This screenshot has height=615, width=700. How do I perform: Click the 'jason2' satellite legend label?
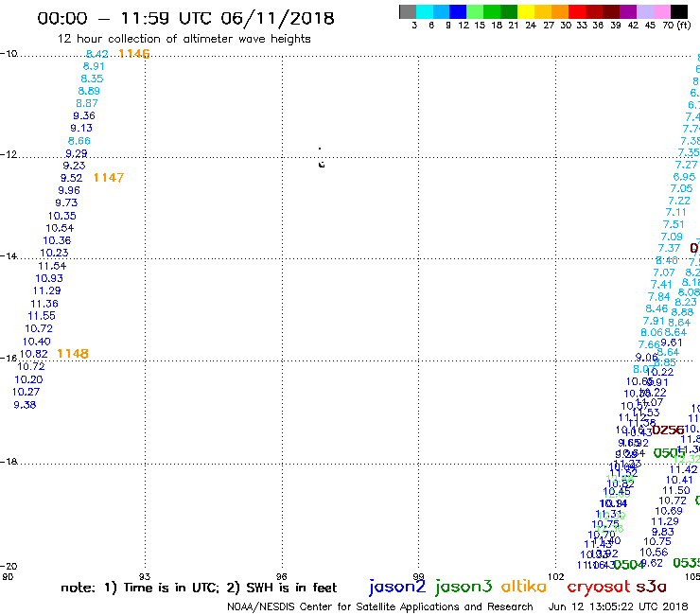tap(397, 587)
